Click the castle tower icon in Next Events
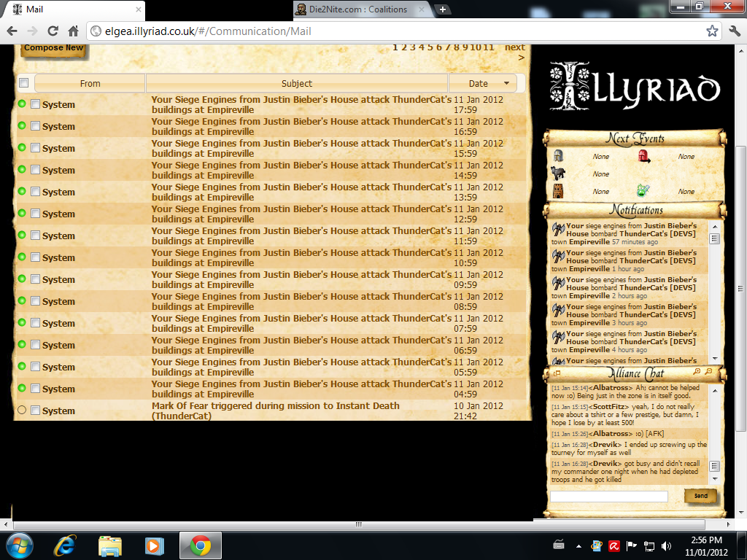The width and height of the screenshot is (747, 560). tap(558, 191)
